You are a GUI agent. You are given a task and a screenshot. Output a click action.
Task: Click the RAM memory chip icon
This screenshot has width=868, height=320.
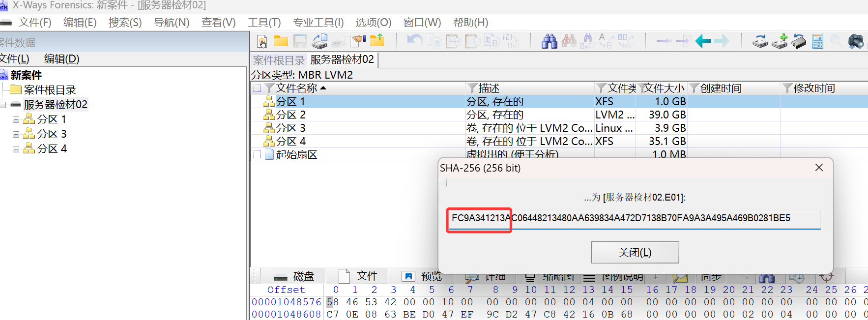[x=799, y=41]
